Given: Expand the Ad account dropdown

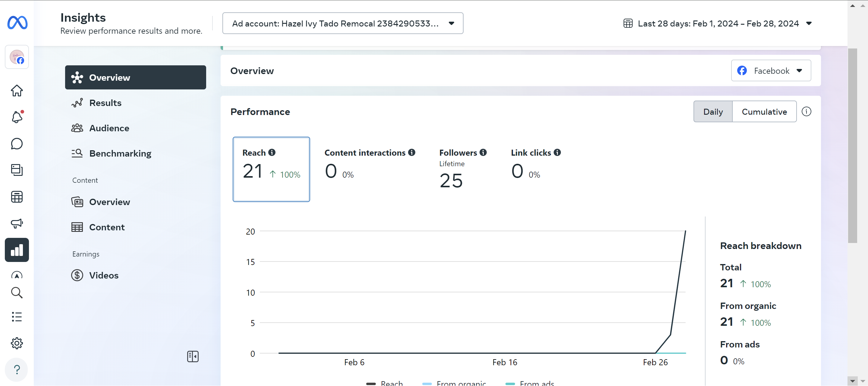Looking at the screenshot, I should [343, 23].
